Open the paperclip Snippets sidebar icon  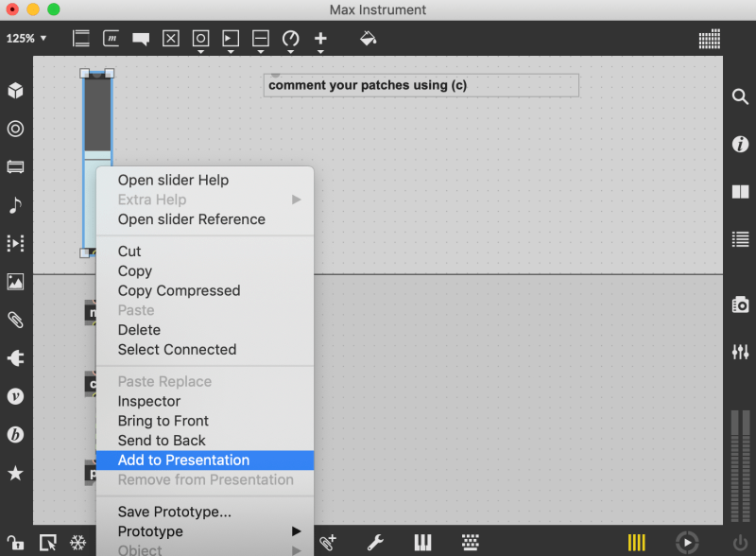coord(15,320)
